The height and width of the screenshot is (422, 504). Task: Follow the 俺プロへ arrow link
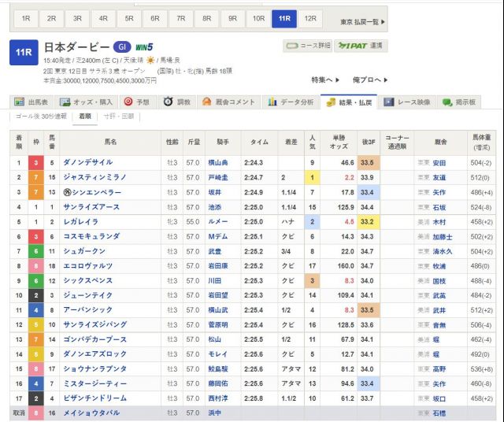[x=370, y=80]
